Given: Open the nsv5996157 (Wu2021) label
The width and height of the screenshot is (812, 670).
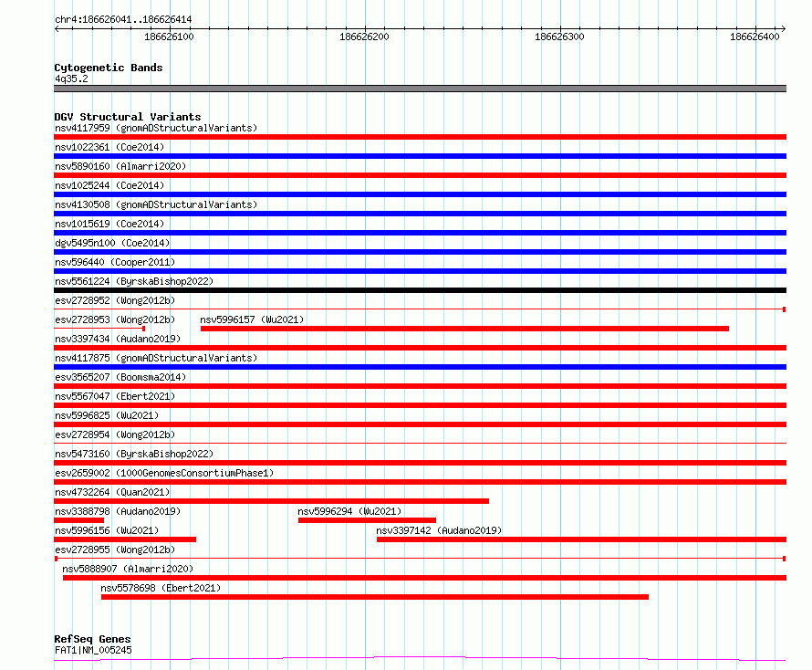Looking at the screenshot, I should tap(252, 319).
